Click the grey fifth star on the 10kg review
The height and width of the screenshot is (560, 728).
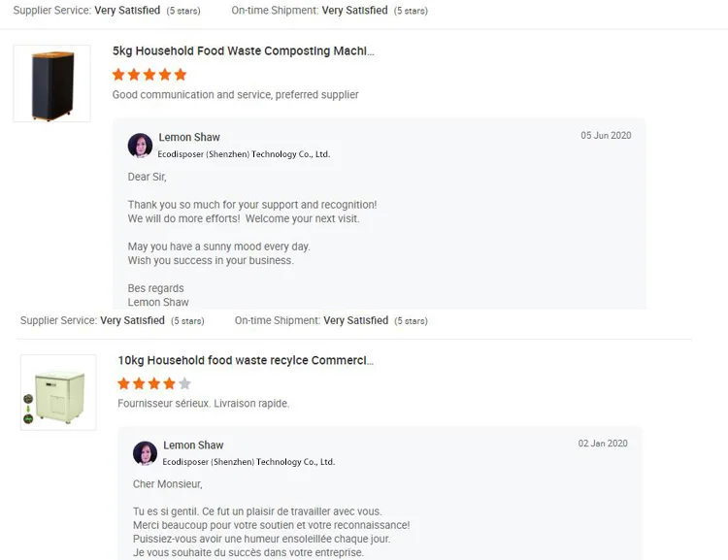(184, 383)
